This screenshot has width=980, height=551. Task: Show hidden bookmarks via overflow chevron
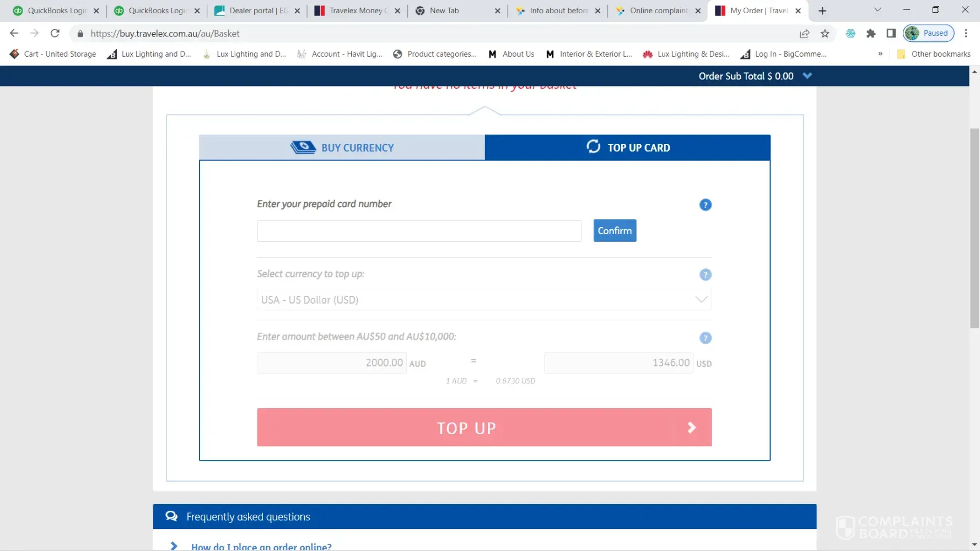tap(880, 54)
